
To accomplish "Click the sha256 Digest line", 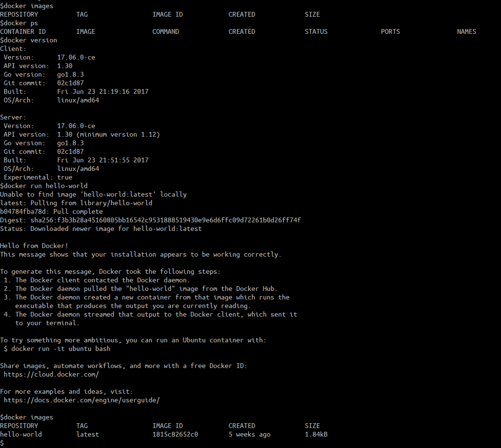I will point(150,220).
